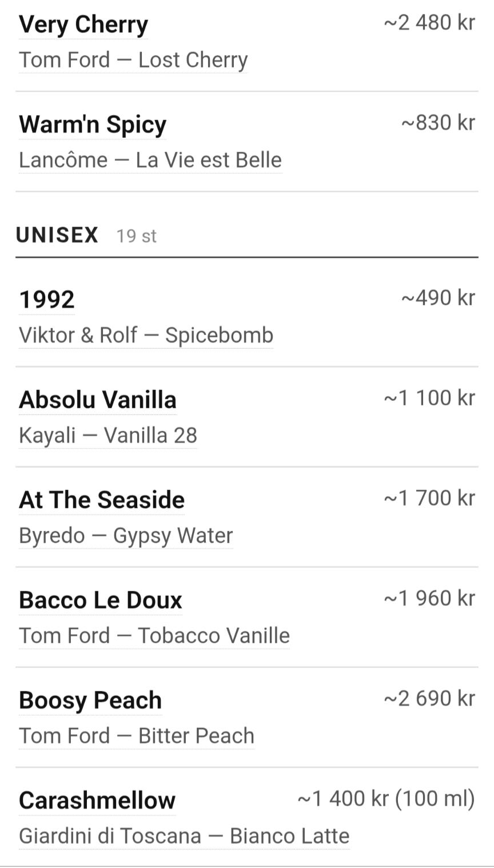This screenshot has width=494, height=868.
Task: Open Kayali — Vanilla 28 link
Action: (108, 436)
